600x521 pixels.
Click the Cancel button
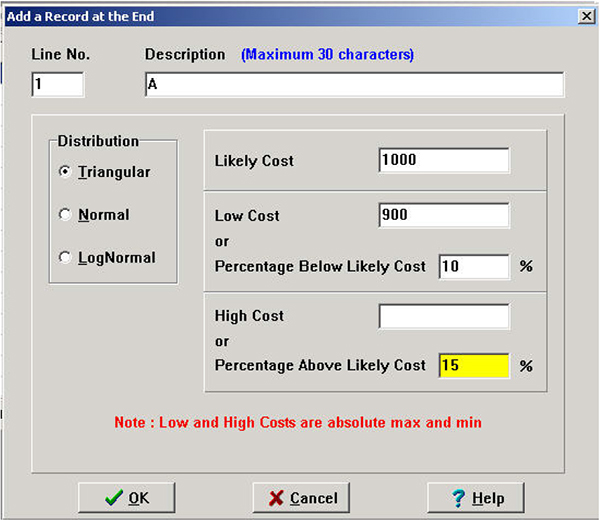301,498
